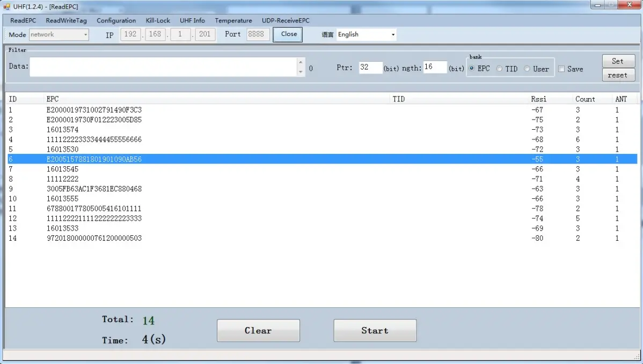Click the filter Data text field
This screenshot has height=364, width=643.
click(x=163, y=66)
